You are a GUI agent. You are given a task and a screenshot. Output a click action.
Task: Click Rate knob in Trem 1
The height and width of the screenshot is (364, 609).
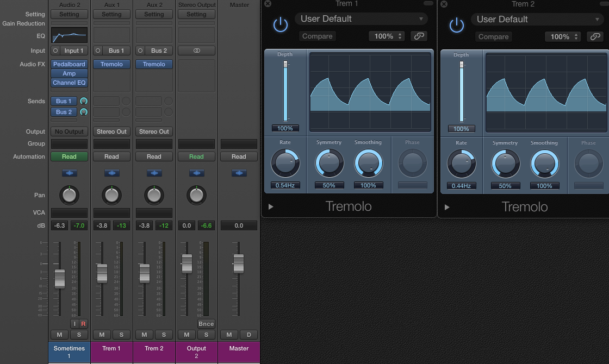click(285, 164)
